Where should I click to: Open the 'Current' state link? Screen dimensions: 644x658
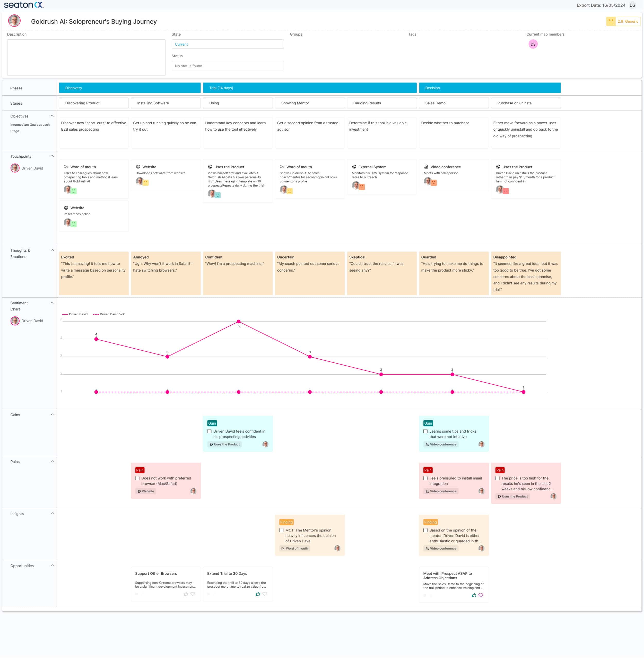pyautogui.click(x=181, y=44)
